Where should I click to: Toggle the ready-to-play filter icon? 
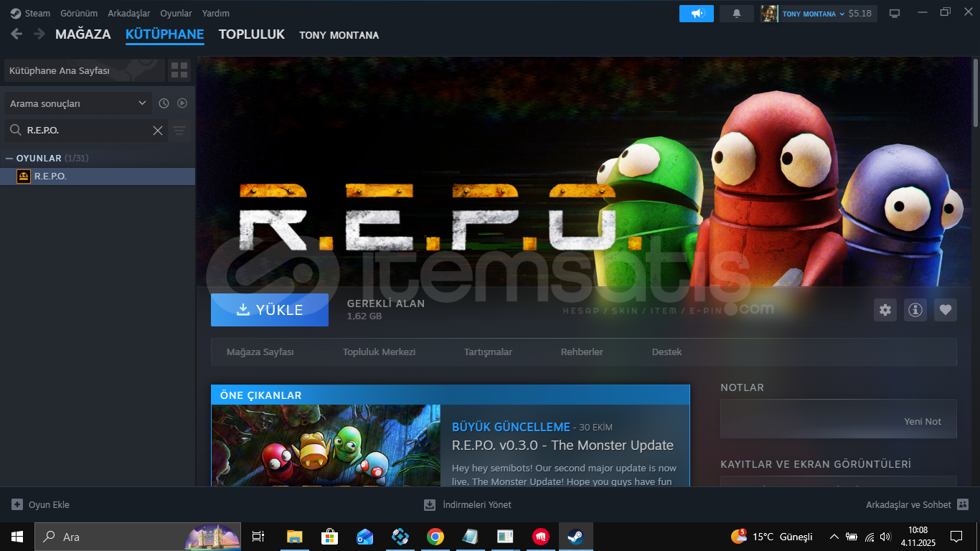coord(182,103)
